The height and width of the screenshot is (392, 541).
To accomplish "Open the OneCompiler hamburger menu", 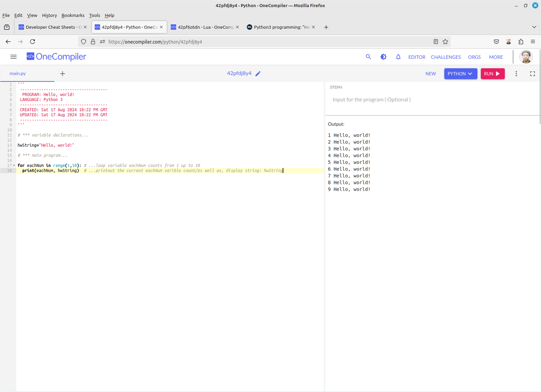I will coord(13,57).
